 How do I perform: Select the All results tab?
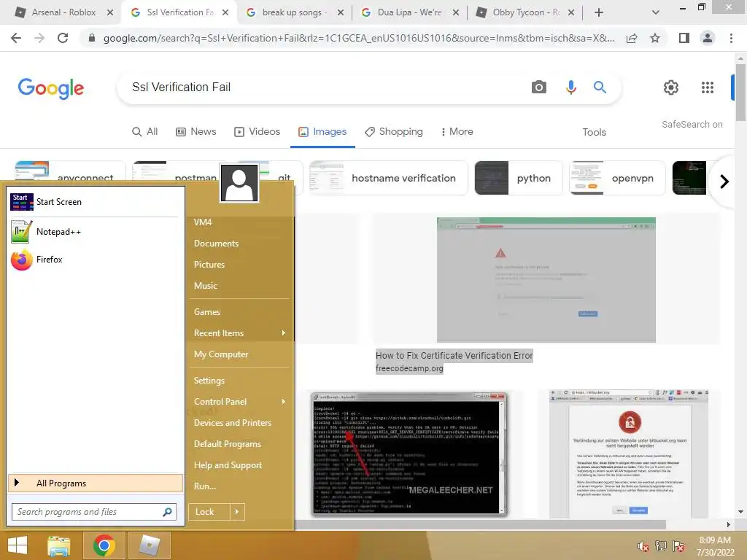145,132
